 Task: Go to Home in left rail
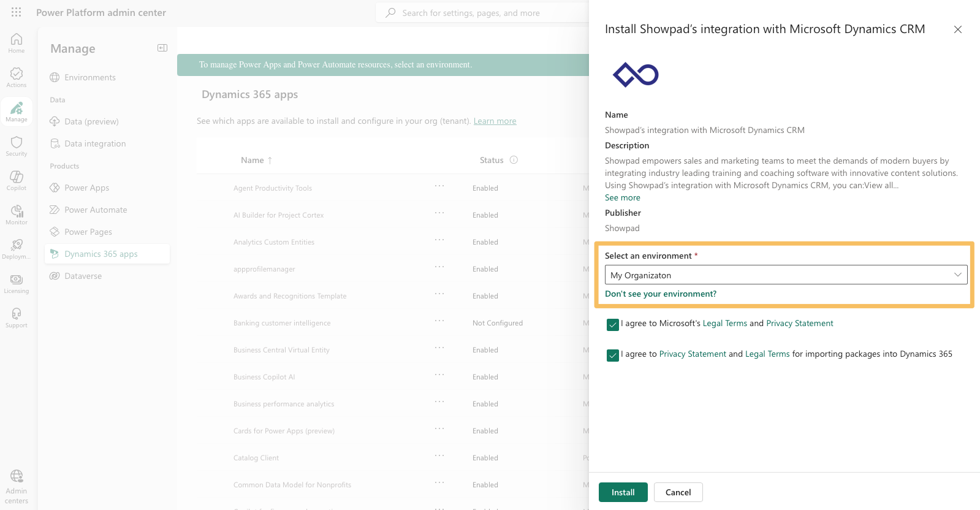tap(17, 43)
